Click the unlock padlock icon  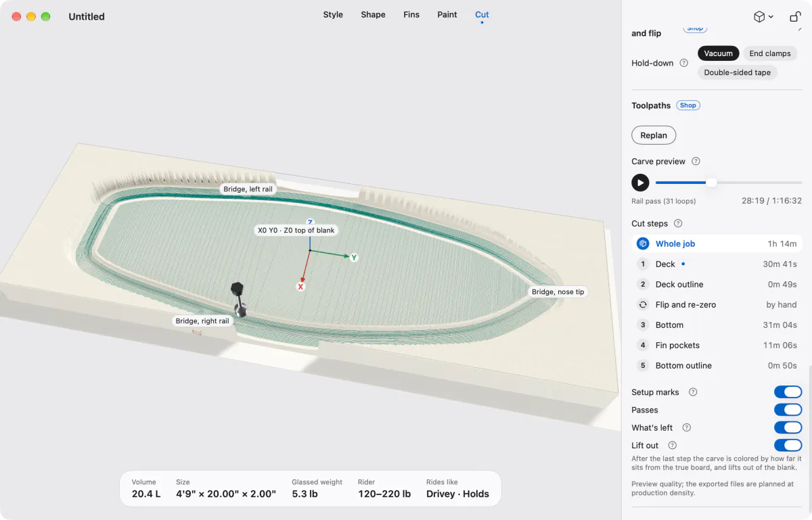coord(795,17)
